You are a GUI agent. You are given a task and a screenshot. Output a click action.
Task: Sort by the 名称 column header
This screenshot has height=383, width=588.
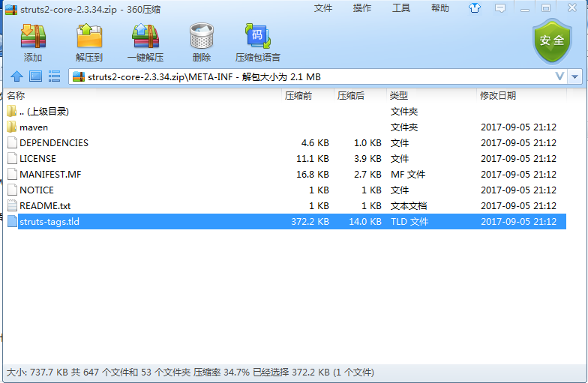[x=142, y=96]
